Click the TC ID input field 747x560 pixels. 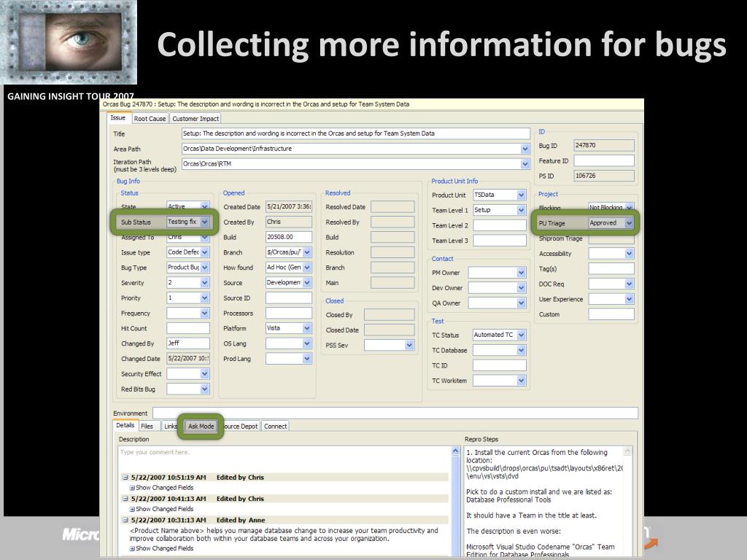click(x=499, y=366)
